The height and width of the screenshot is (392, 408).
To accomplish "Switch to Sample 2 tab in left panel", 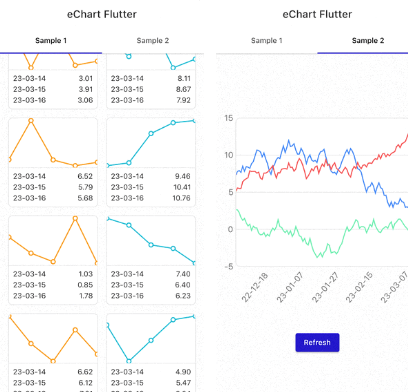I will tap(153, 41).
